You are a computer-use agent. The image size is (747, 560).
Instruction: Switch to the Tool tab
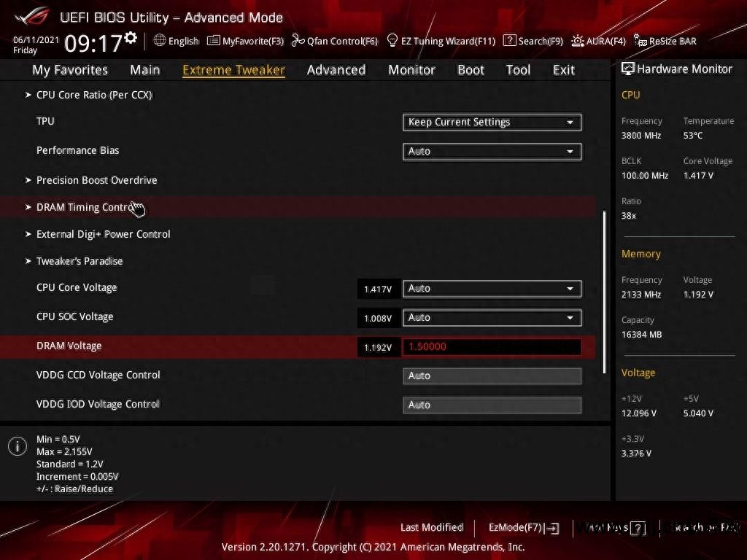pyautogui.click(x=518, y=70)
